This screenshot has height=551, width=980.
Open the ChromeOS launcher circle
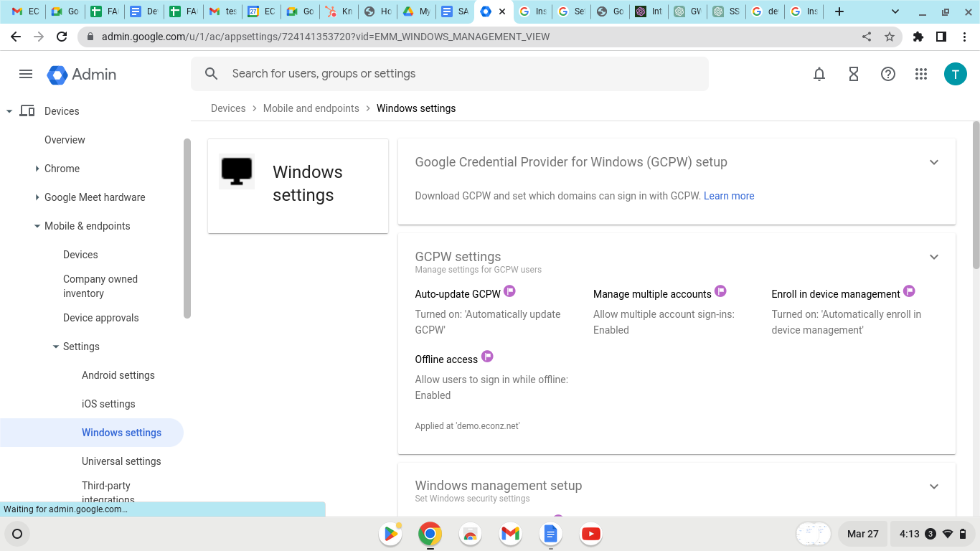[17, 534]
